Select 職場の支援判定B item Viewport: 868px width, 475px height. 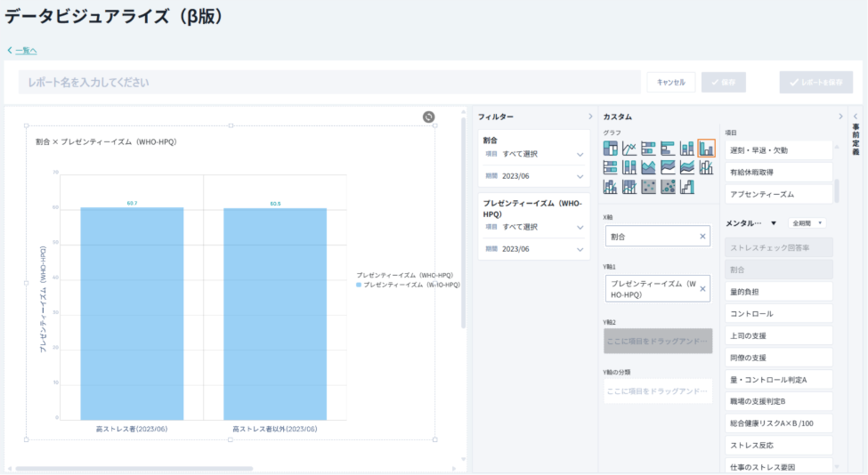point(778,401)
